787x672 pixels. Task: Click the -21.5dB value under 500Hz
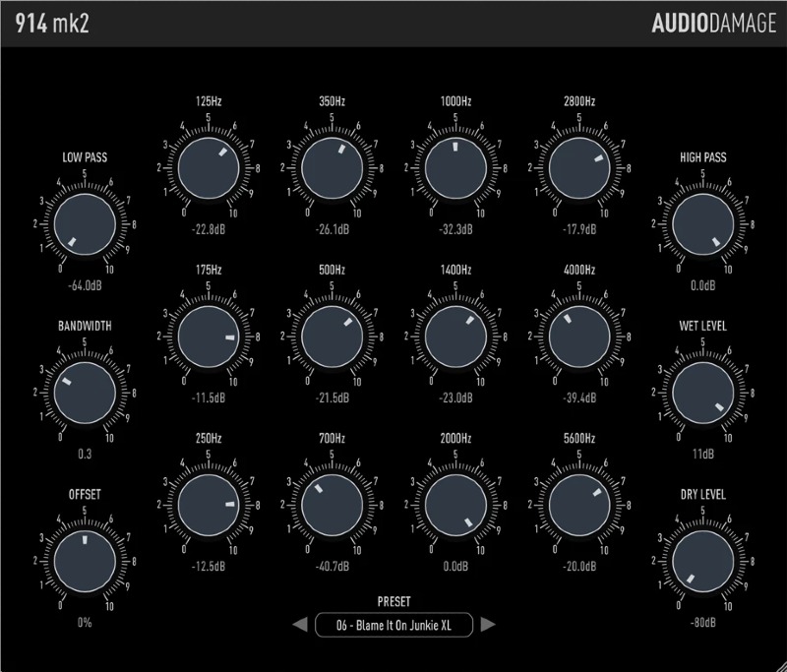coord(332,397)
